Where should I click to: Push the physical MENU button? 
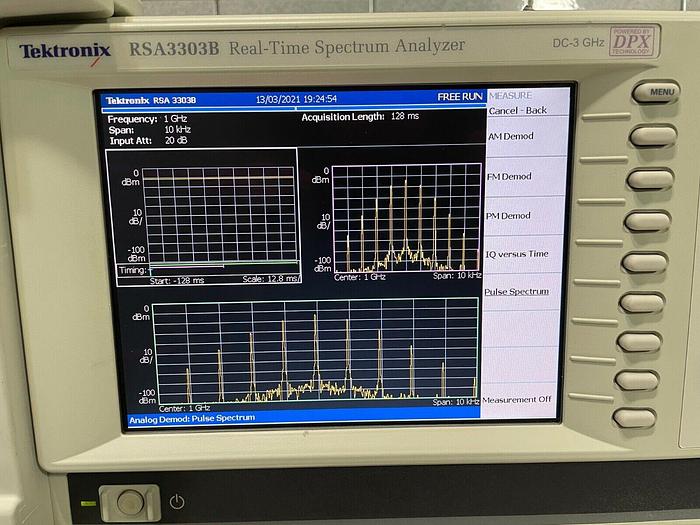[656, 92]
